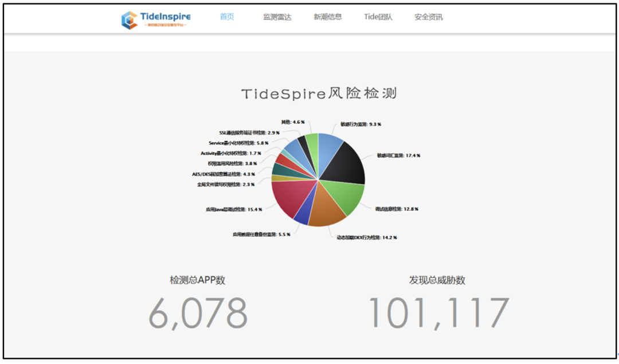
Task: Click the TideInspire cube logo
Action: pyautogui.click(x=129, y=19)
